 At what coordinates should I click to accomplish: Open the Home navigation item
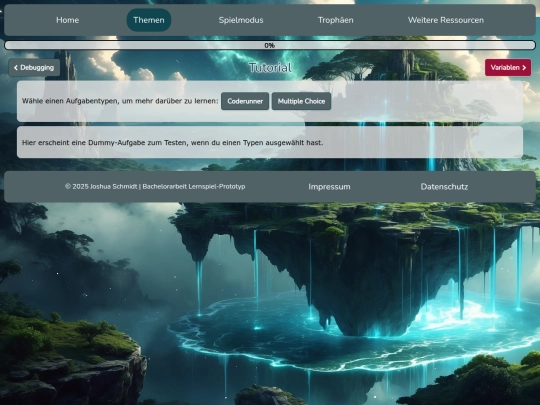68,20
